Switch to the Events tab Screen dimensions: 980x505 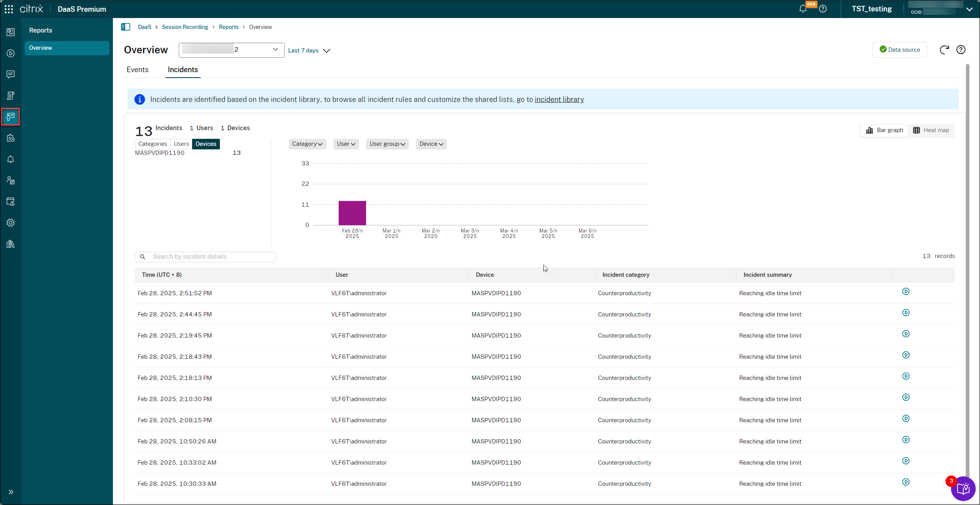point(137,70)
